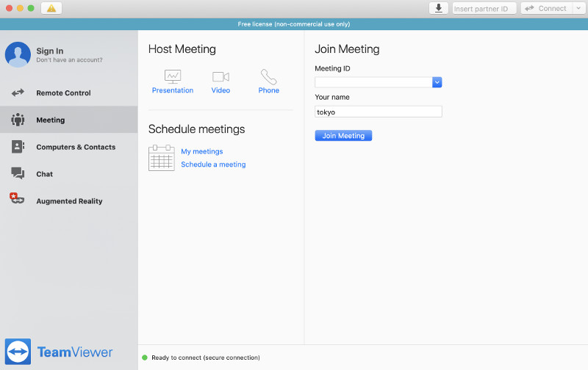The image size is (588, 370).
Task: Click the Phone meeting icon
Action: 268,77
